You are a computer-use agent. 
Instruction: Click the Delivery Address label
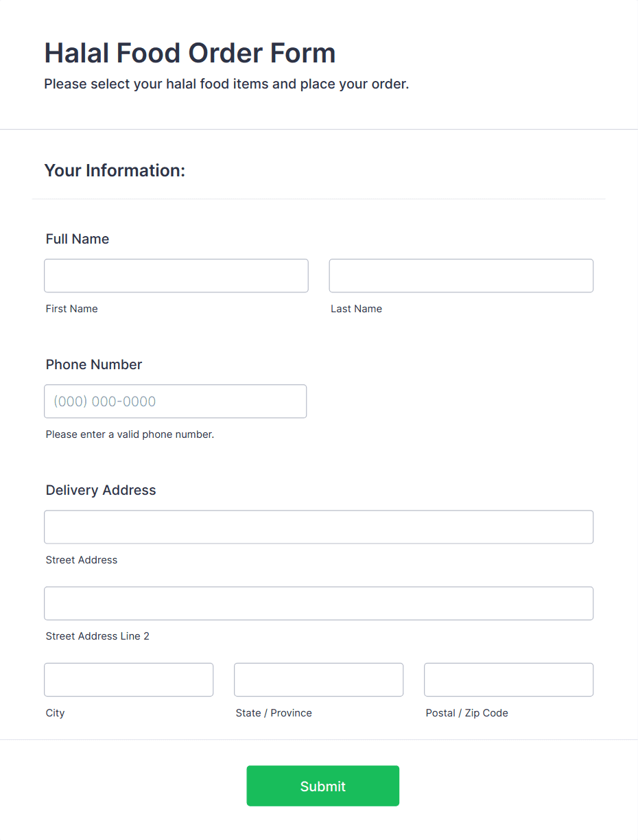pos(100,490)
